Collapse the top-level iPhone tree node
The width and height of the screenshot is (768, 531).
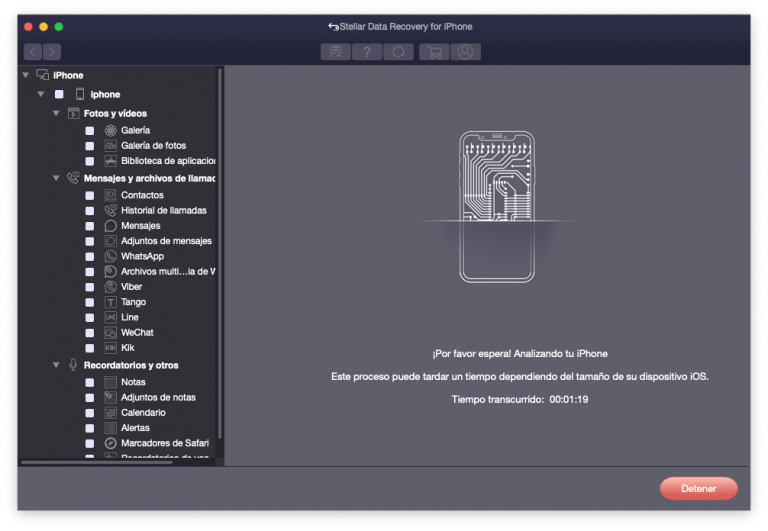[25, 75]
